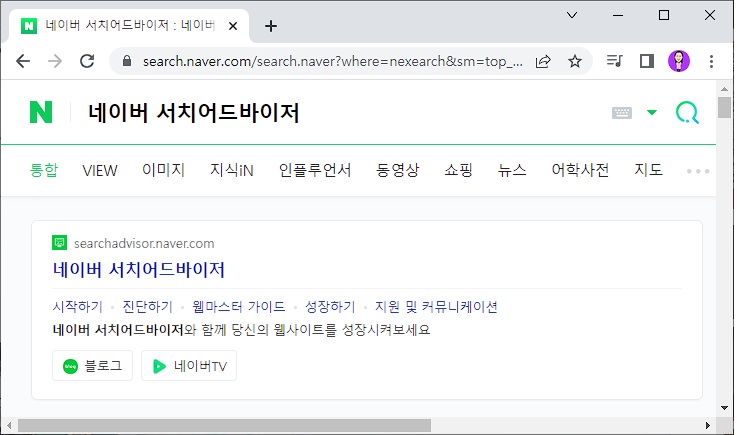Click the green Naver N logo
The height and width of the screenshot is (435, 737).
pyautogui.click(x=41, y=112)
